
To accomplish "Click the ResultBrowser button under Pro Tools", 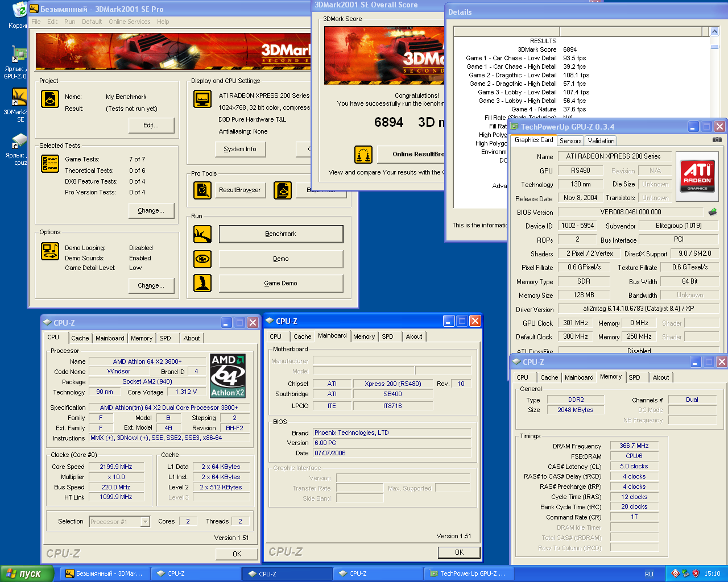I will (x=240, y=190).
